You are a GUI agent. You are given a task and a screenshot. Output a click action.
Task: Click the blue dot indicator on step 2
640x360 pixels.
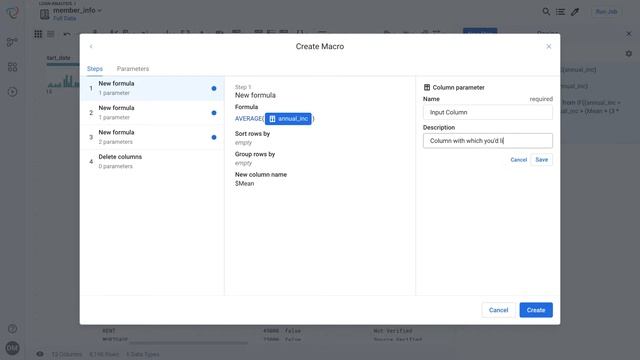(x=214, y=113)
